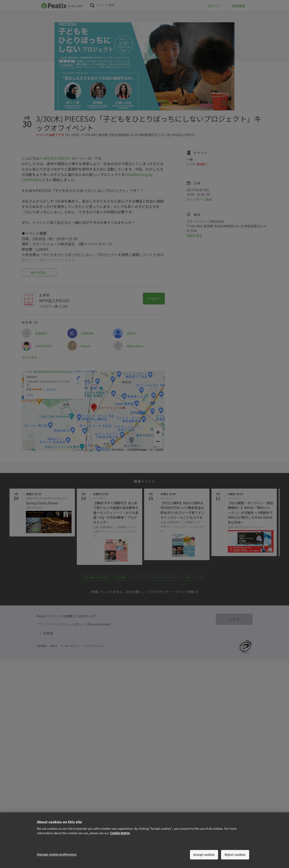Click the Peatix logo in the header
The width and height of the screenshot is (289, 868).
tap(62, 6)
